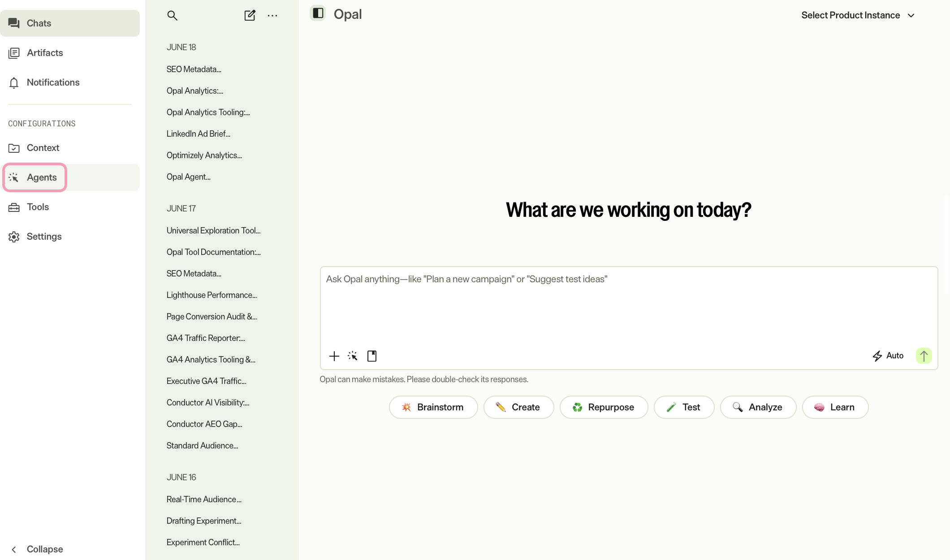
Task: Choose the Test suggestion chip
Action: pyautogui.click(x=684, y=407)
